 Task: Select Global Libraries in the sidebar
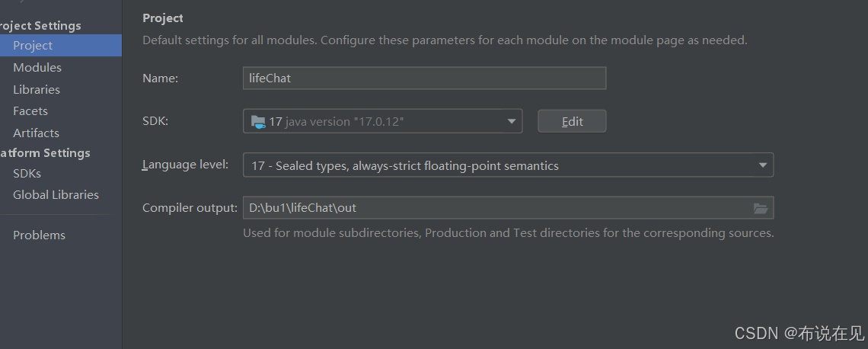point(56,195)
